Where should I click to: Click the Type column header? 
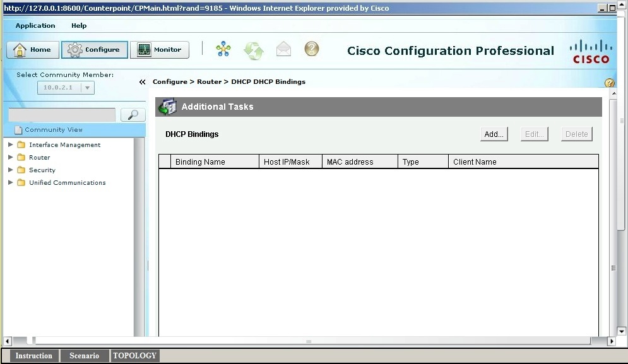424,161
